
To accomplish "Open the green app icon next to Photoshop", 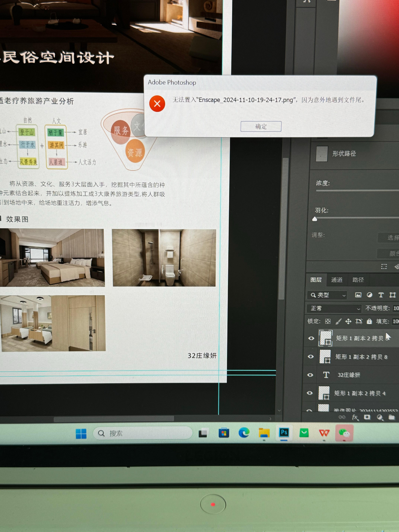I will coord(304,433).
